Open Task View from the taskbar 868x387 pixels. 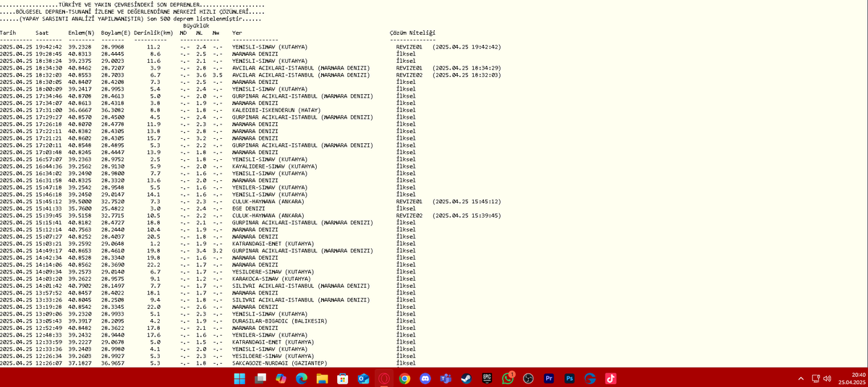[x=260, y=378]
